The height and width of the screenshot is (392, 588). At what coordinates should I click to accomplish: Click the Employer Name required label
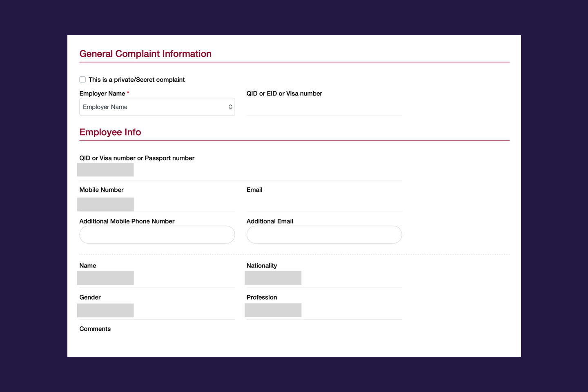(104, 94)
